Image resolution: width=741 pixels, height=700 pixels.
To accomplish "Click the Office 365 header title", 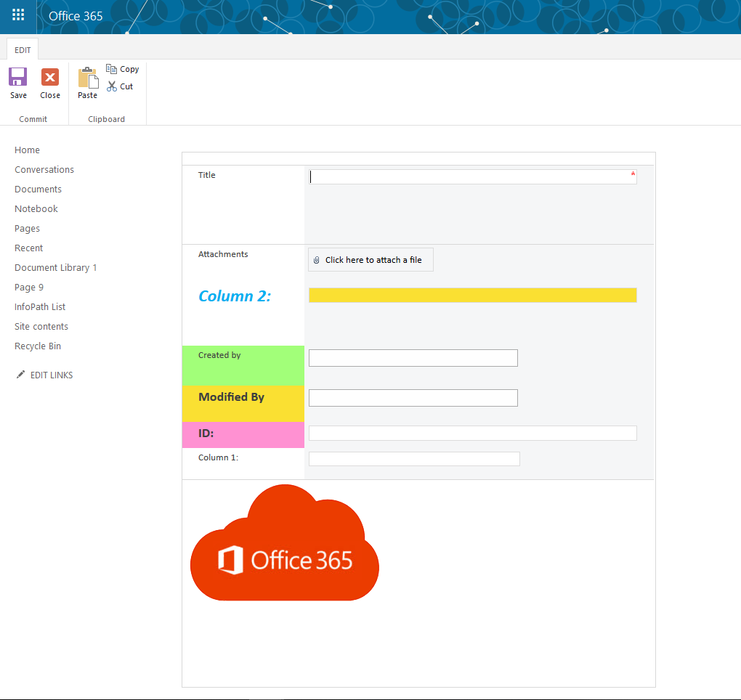I will coord(76,16).
